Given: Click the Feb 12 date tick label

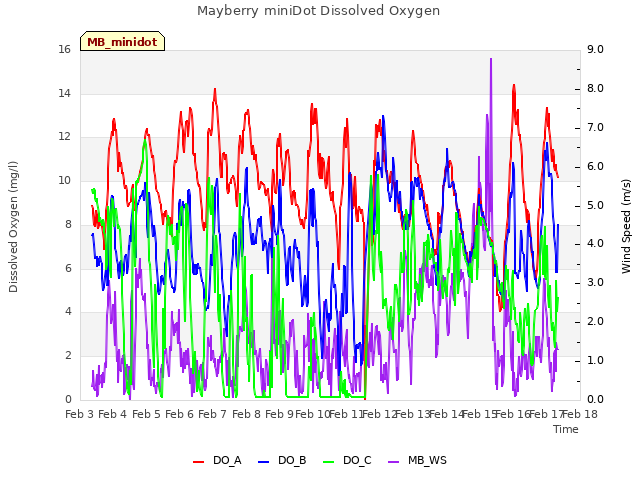Looking at the screenshot, I should pos(380,414).
